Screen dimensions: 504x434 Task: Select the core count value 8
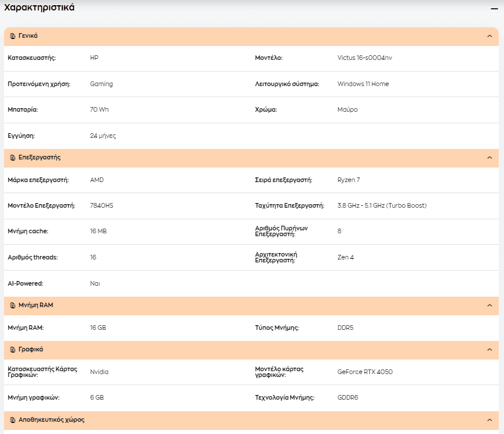pyautogui.click(x=339, y=232)
